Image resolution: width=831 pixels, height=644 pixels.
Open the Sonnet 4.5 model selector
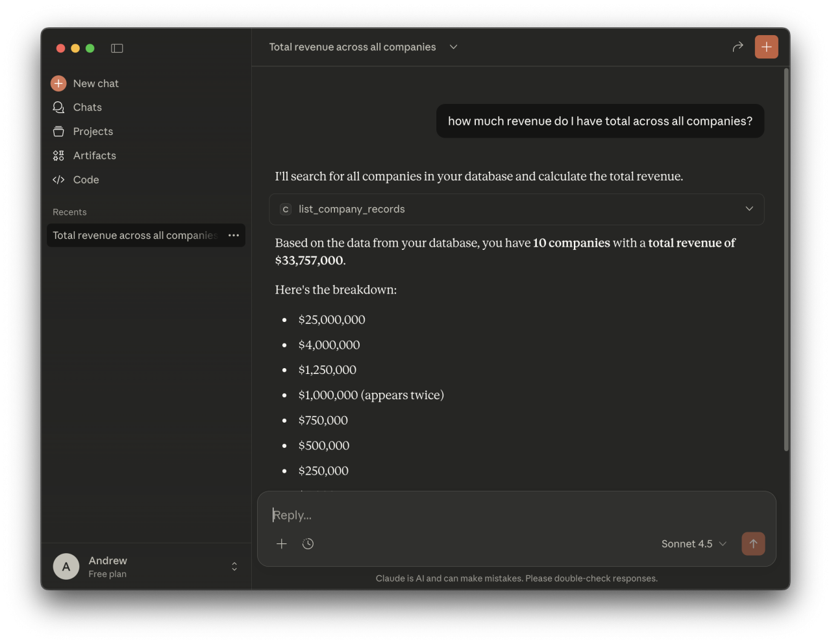point(693,544)
